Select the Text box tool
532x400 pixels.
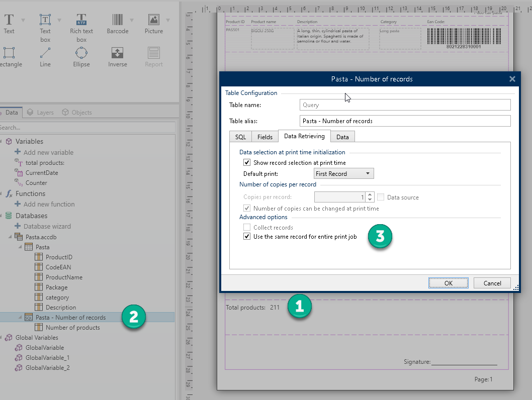coord(45,20)
